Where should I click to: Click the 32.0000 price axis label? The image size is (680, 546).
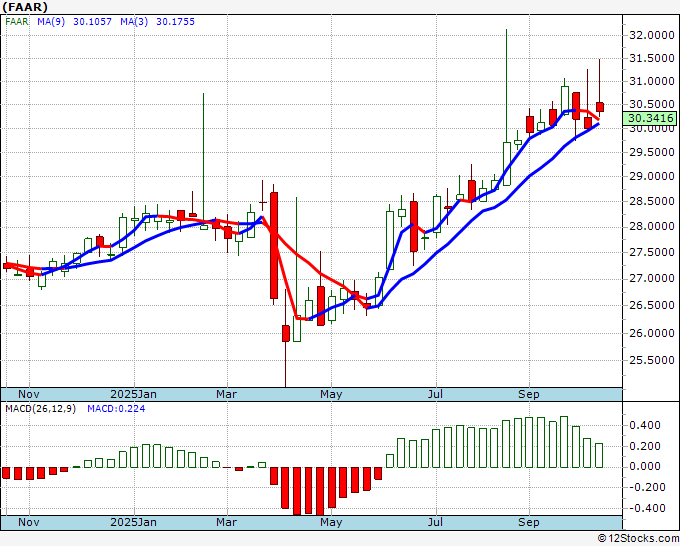pyautogui.click(x=651, y=36)
